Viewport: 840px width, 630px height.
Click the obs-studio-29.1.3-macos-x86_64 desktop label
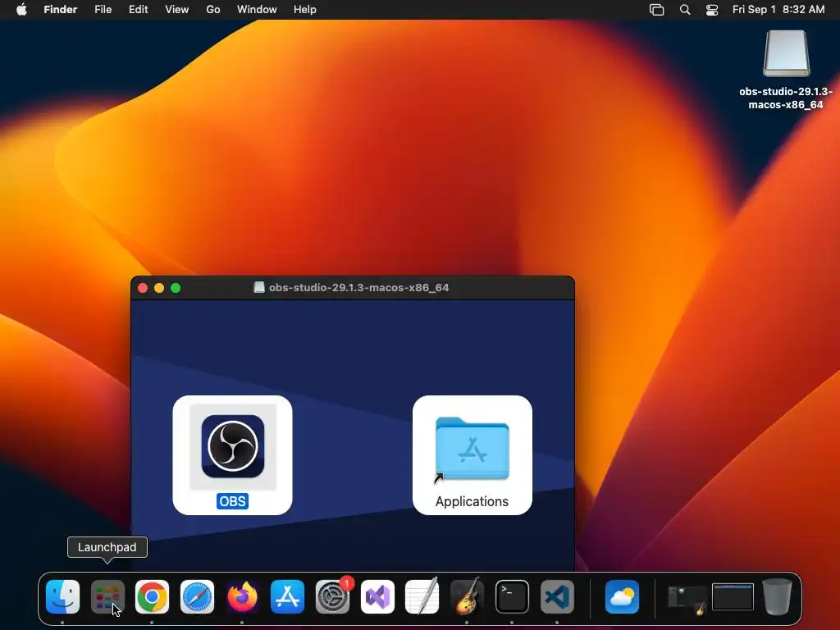click(x=786, y=98)
